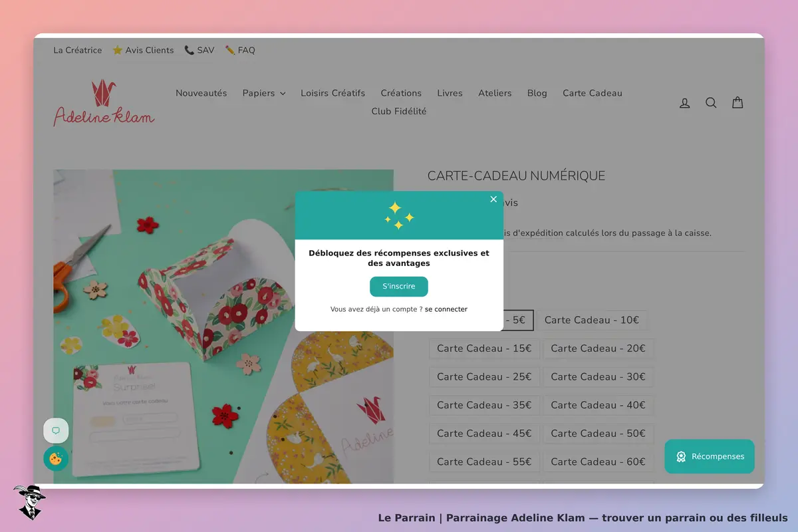Open La Créatrice link
This screenshot has width=798, height=532.
(x=78, y=50)
